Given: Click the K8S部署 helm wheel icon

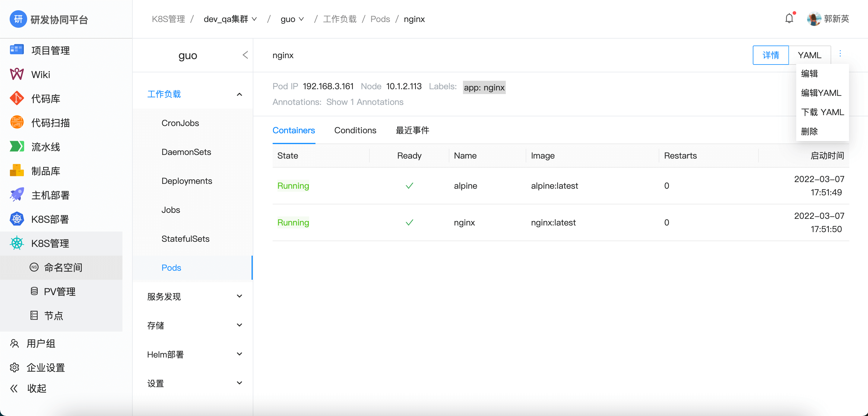Looking at the screenshot, I should 17,219.
